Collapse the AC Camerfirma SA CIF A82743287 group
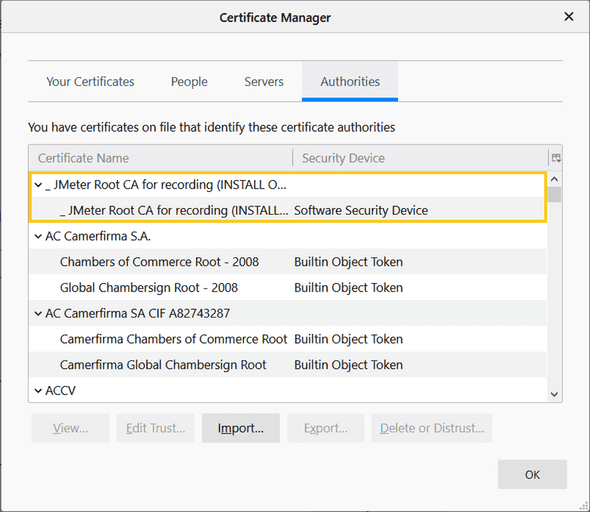 pos(38,313)
